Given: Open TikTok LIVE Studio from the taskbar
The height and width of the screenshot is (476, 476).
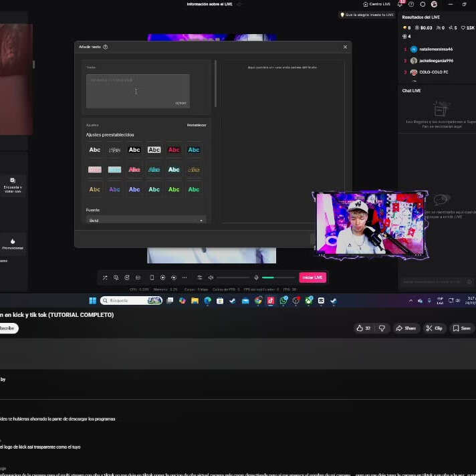Looking at the screenshot, I should click(271, 301).
